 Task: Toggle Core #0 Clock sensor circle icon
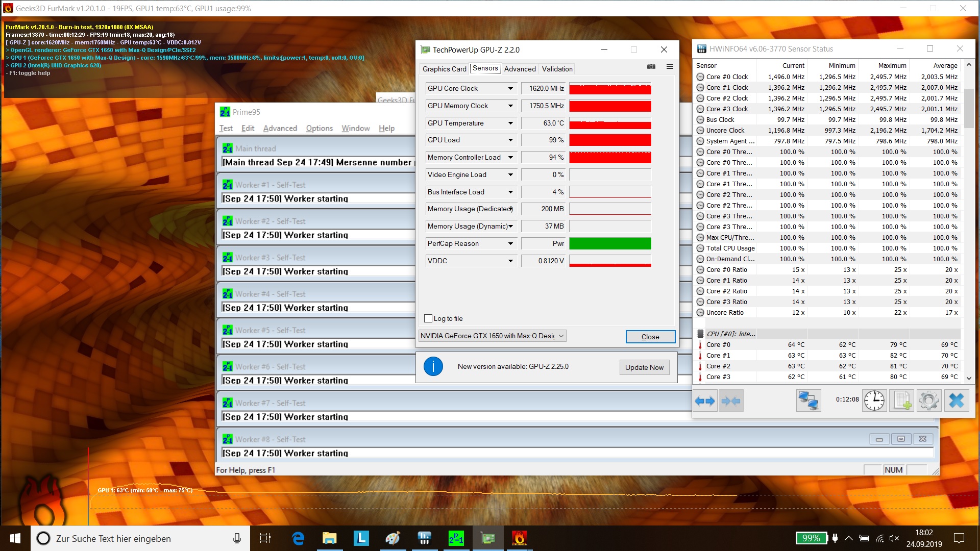(700, 77)
